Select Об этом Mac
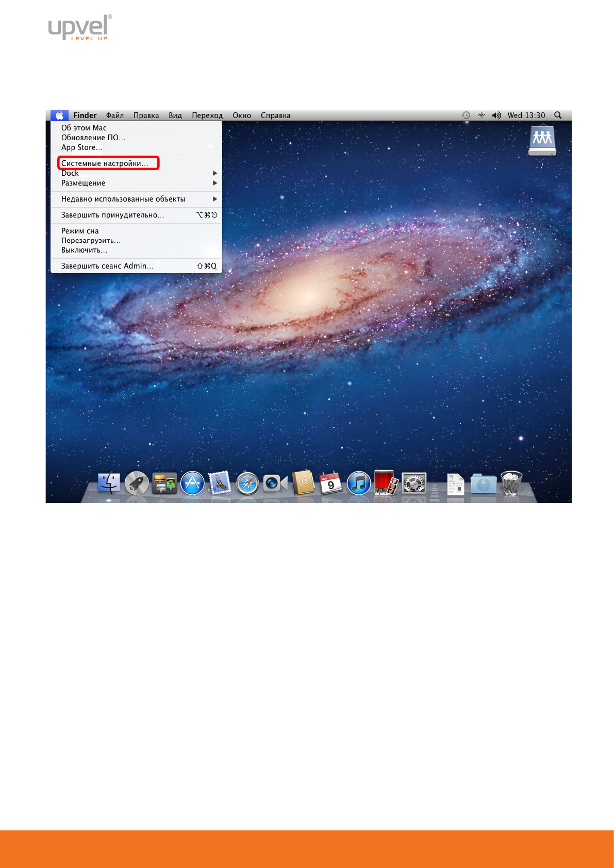Viewport: 614px width, 868px height. (x=84, y=128)
